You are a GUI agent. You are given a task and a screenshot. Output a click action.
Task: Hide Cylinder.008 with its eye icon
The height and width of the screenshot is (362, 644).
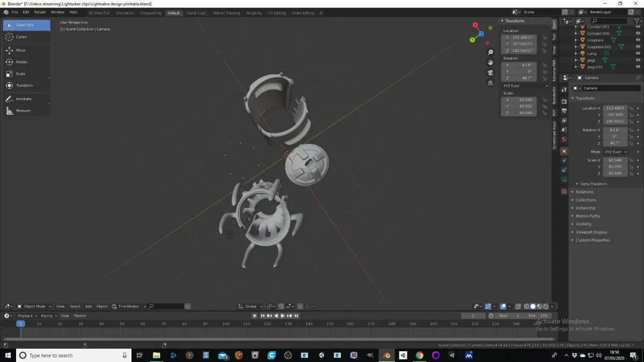[x=638, y=33]
